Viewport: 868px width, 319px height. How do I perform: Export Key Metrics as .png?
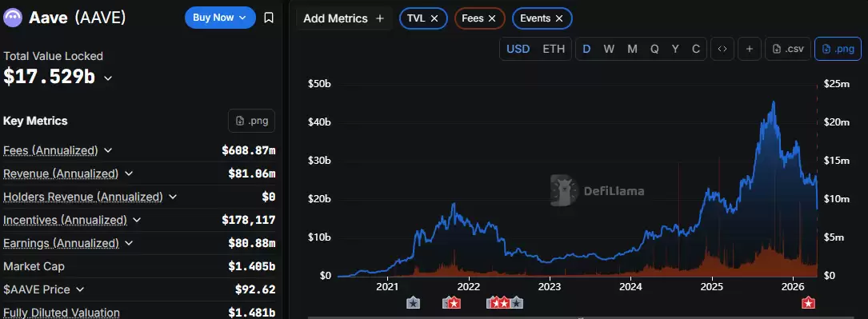tap(251, 121)
